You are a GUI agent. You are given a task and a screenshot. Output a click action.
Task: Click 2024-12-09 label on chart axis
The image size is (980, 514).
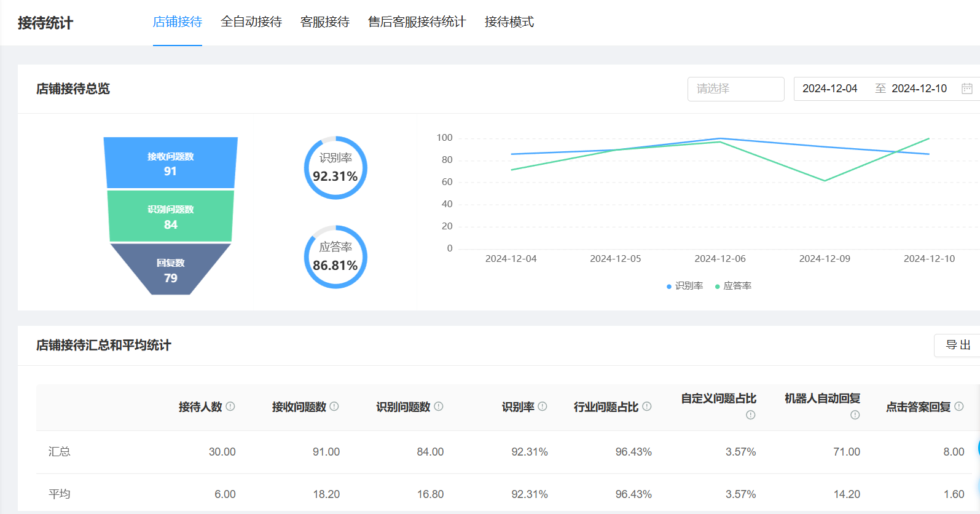point(825,259)
